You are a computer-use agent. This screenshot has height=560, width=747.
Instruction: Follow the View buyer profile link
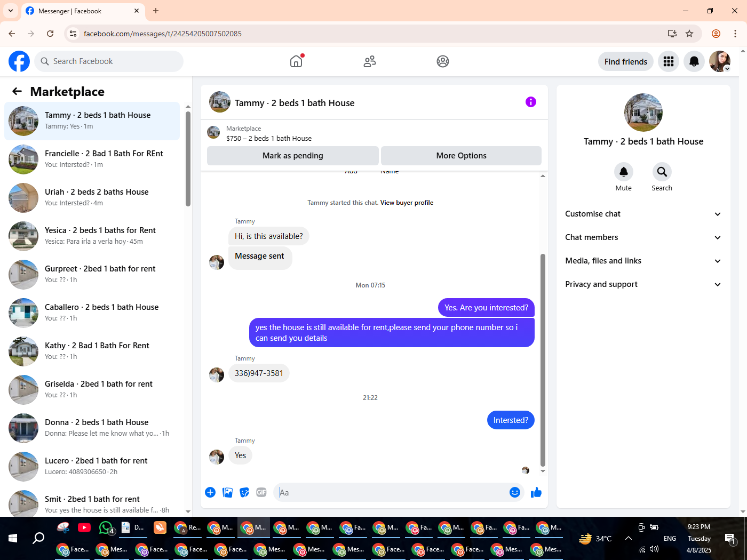click(407, 203)
